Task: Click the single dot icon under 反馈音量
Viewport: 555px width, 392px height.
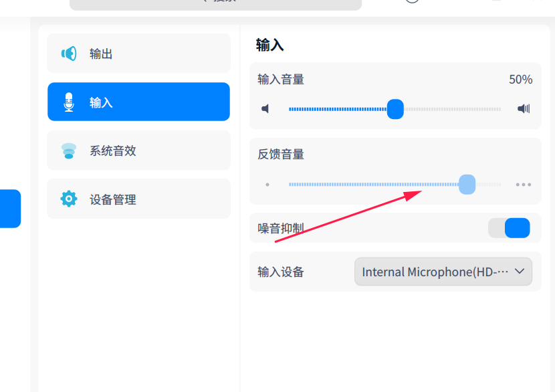Action: 267,185
